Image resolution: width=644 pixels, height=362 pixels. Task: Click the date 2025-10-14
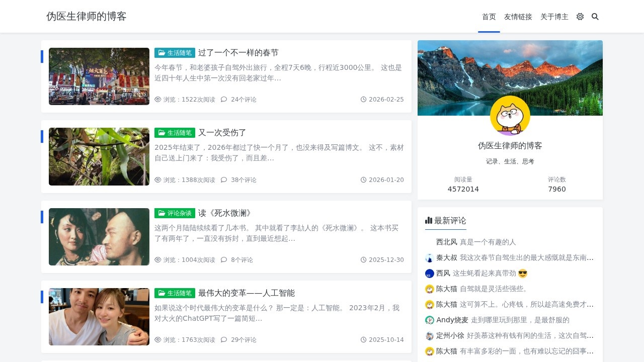386,340
